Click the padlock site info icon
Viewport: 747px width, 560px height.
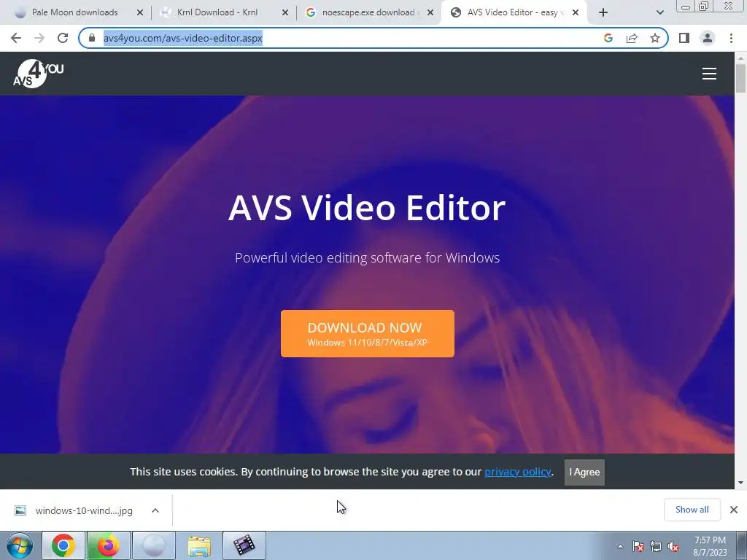pyautogui.click(x=92, y=38)
